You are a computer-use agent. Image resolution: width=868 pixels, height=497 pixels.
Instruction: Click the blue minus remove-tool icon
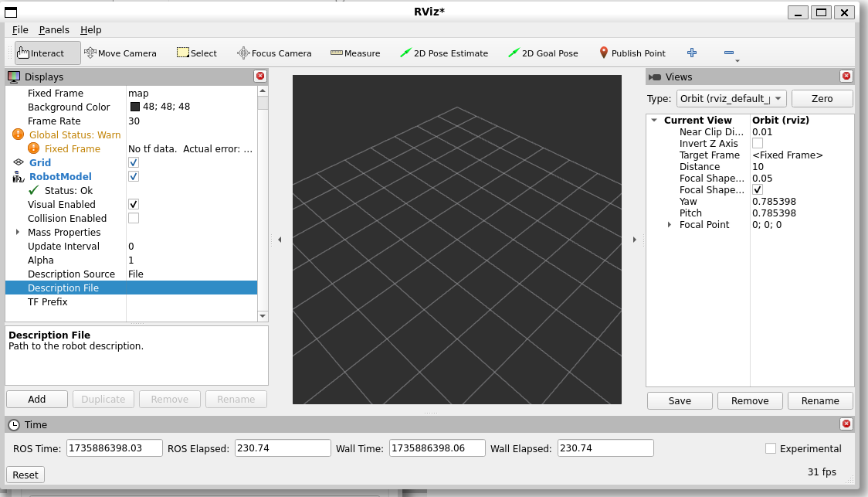click(728, 53)
